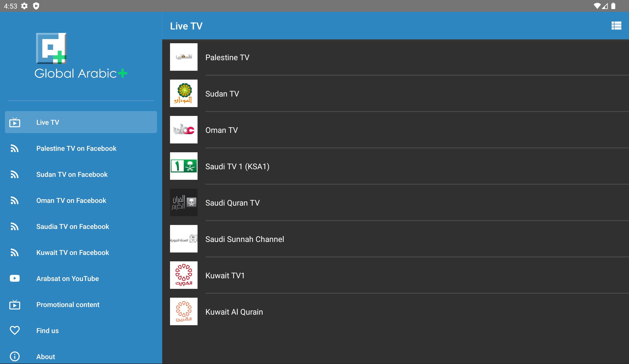Click Kuwait Al Qurain channel logo
Image resolution: width=629 pixels, height=364 pixels.
point(184,312)
